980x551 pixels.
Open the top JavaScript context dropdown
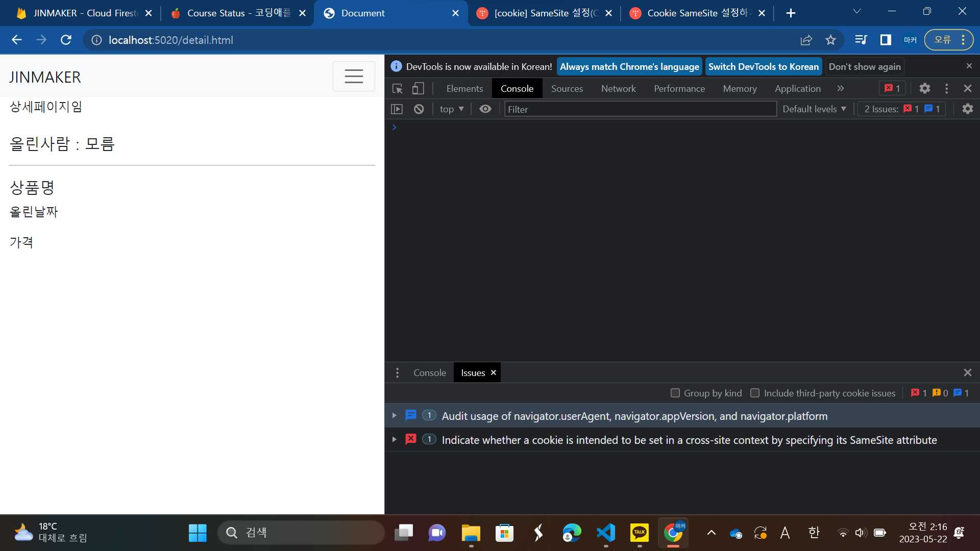pos(452,109)
